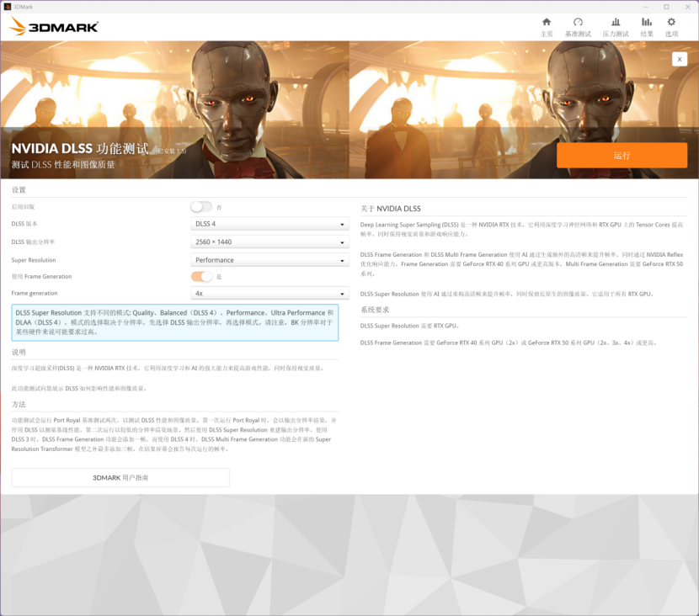This screenshot has height=616, width=699.
Task: Open the DLSS 版本 dropdown showing DLSS 4
Action: (x=269, y=224)
